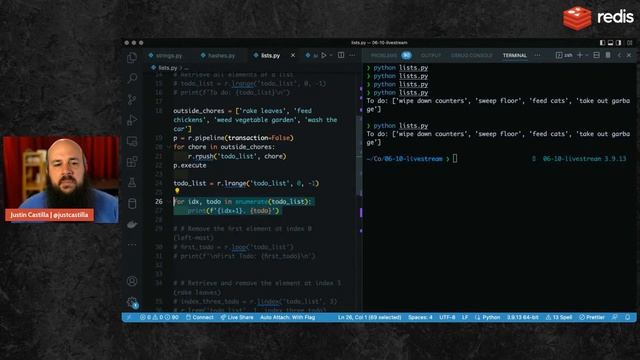Kill the terminal with trash icon
The height and width of the screenshot is (360, 640).
(608, 55)
